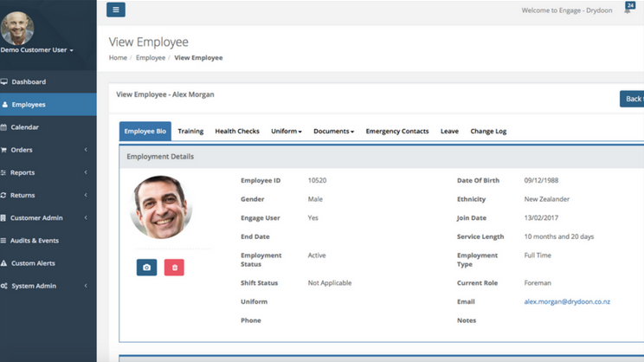
Task: Click the Returns refresh icon in sidebar
Action: tap(3, 195)
